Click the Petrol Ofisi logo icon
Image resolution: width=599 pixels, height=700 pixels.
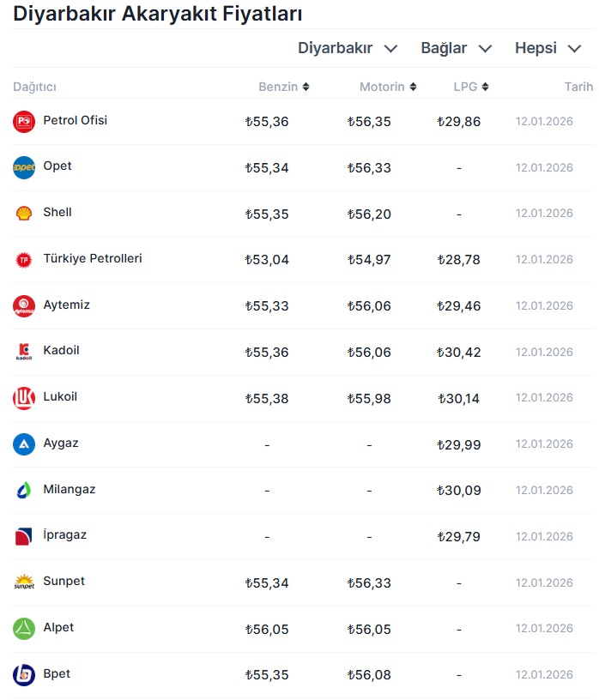pyautogui.click(x=24, y=122)
